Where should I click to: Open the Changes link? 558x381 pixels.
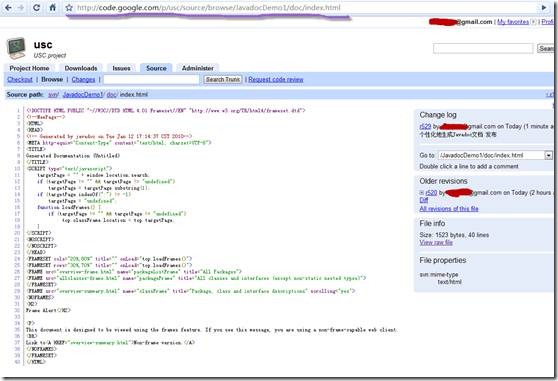[x=83, y=79]
